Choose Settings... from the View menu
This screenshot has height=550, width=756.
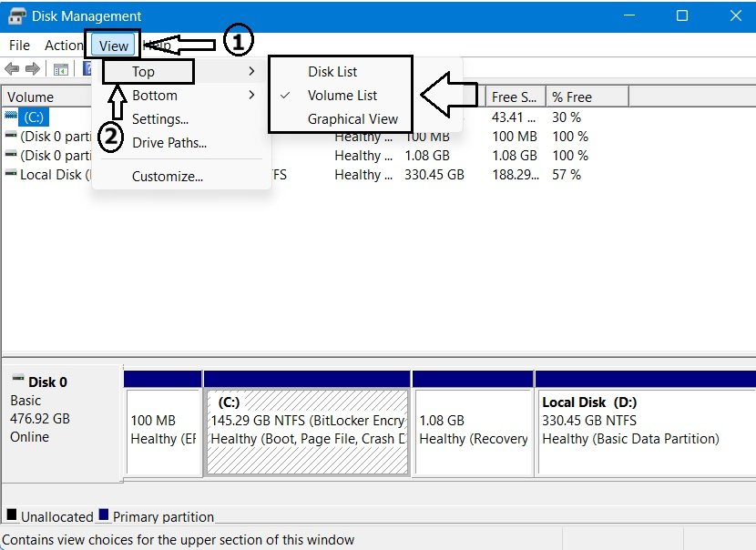coord(160,119)
